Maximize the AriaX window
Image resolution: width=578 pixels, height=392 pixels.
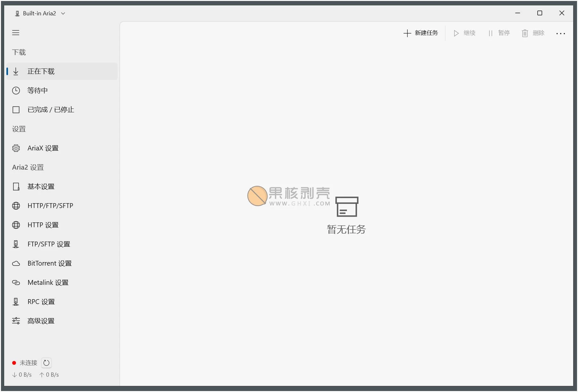point(540,13)
